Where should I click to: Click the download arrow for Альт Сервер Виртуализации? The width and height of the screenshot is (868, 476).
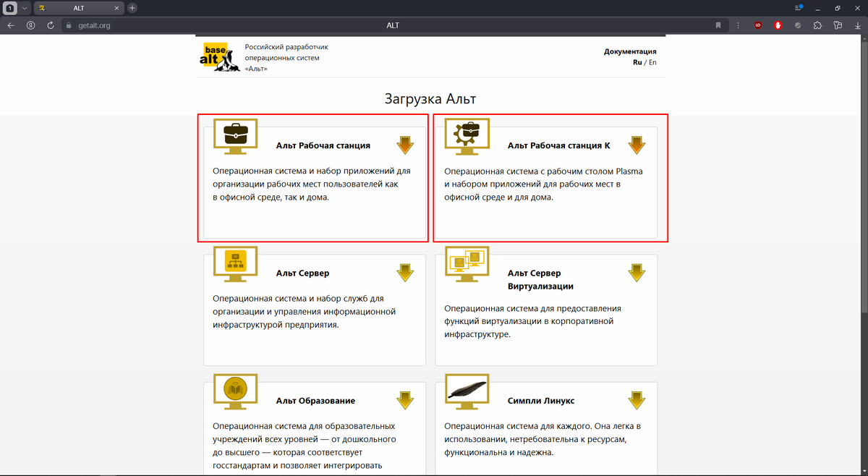coord(637,273)
